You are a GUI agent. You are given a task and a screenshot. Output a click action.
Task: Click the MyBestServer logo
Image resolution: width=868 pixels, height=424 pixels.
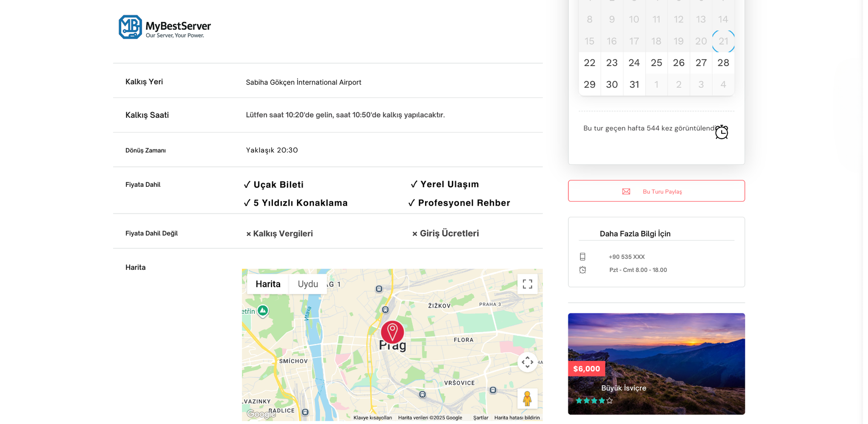tap(165, 27)
